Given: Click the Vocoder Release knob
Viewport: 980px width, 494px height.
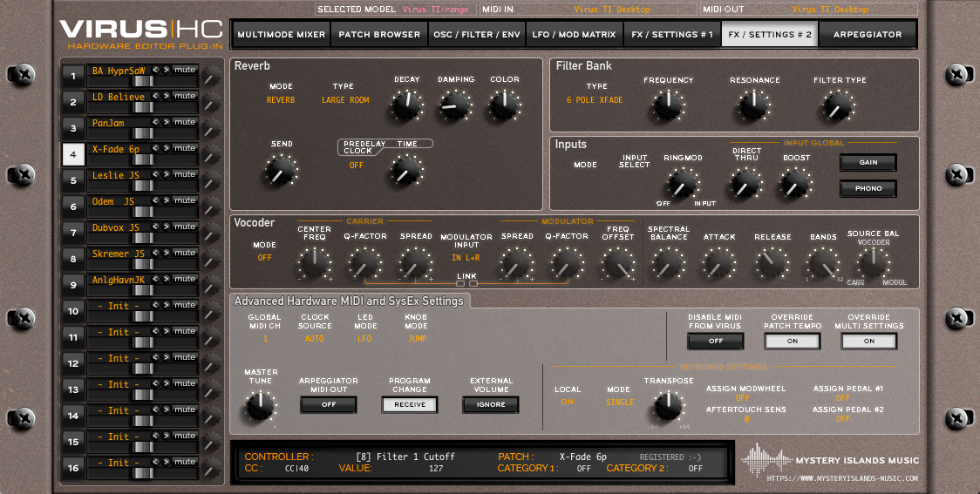Looking at the screenshot, I should pos(772,263).
